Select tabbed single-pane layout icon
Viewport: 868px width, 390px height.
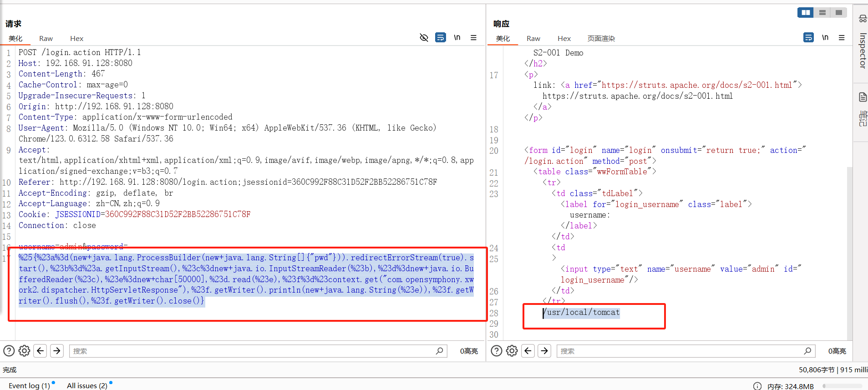838,12
